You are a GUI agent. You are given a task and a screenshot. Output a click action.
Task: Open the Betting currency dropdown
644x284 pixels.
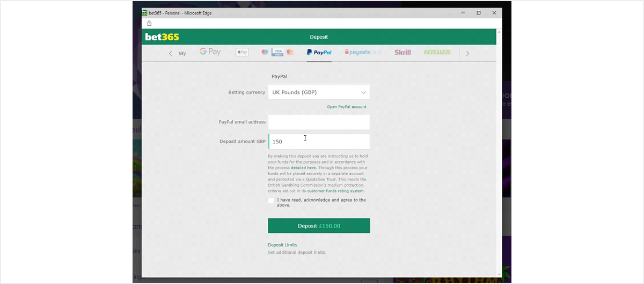(319, 92)
